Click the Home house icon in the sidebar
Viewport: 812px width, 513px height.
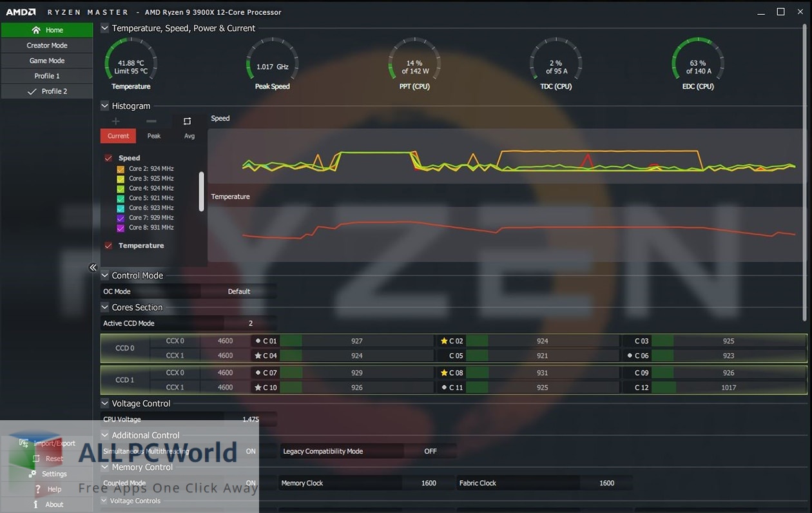click(x=36, y=30)
